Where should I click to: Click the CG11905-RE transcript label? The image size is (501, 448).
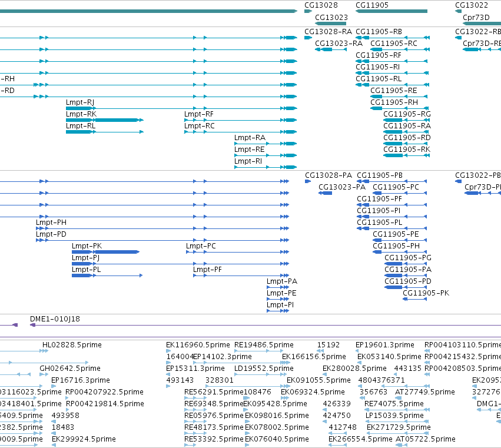(x=394, y=91)
